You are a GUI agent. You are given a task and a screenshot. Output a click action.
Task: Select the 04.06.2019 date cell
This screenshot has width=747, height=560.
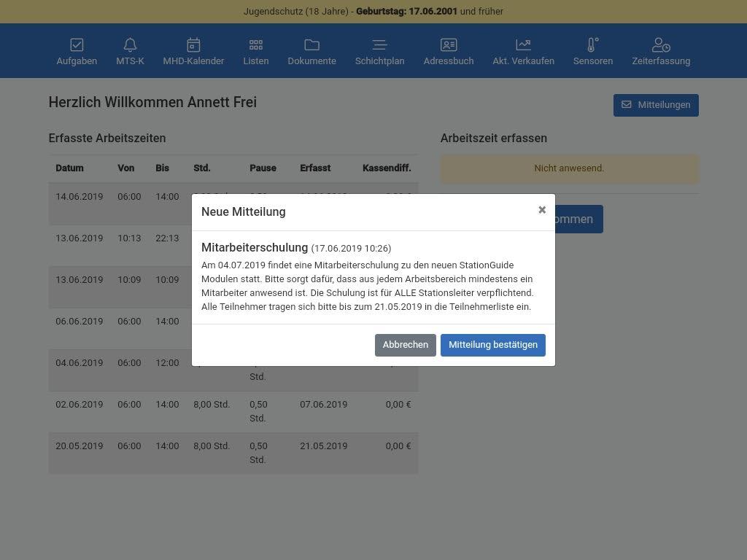[x=79, y=363]
